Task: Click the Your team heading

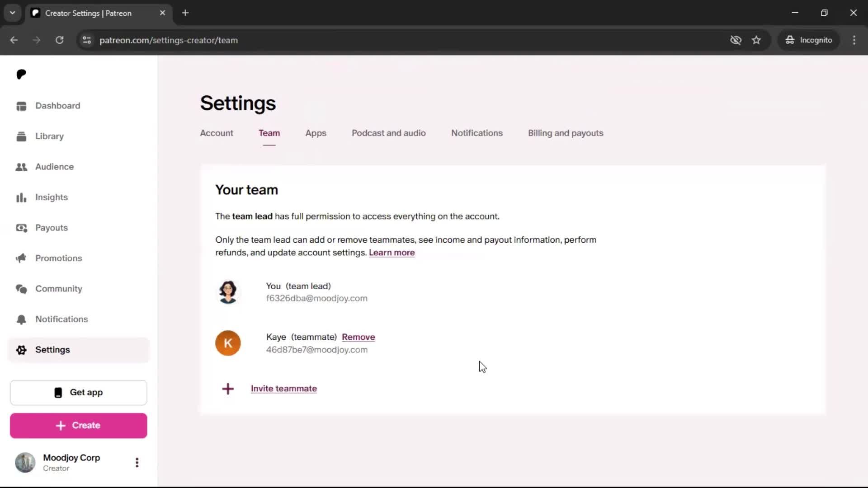Action: (246, 190)
